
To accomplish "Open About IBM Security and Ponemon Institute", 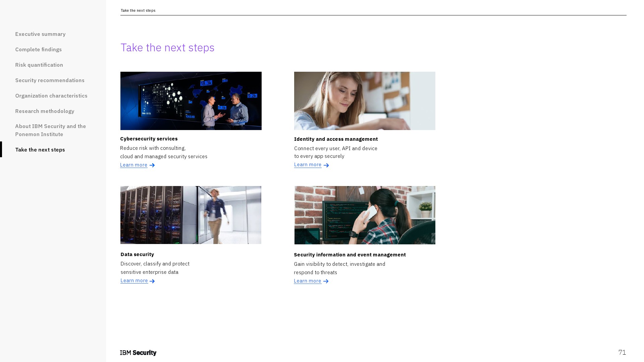I will click(x=50, y=130).
